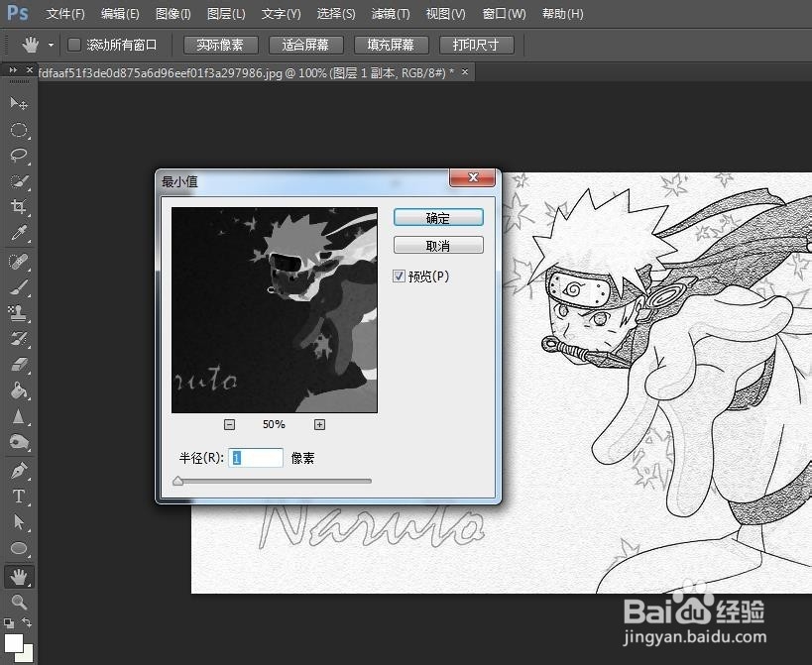The image size is (812, 665).
Task: Click the foreground color swatch
Action: point(14,643)
